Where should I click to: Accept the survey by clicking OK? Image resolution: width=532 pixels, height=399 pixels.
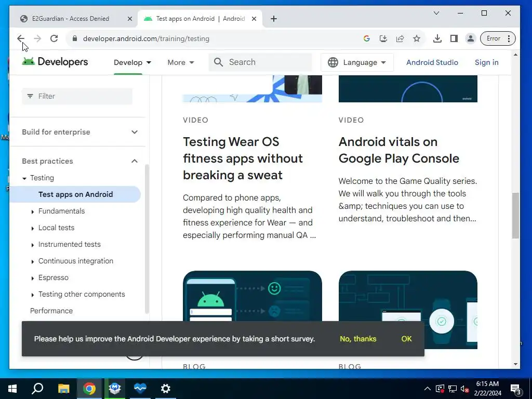pyautogui.click(x=406, y=339)
